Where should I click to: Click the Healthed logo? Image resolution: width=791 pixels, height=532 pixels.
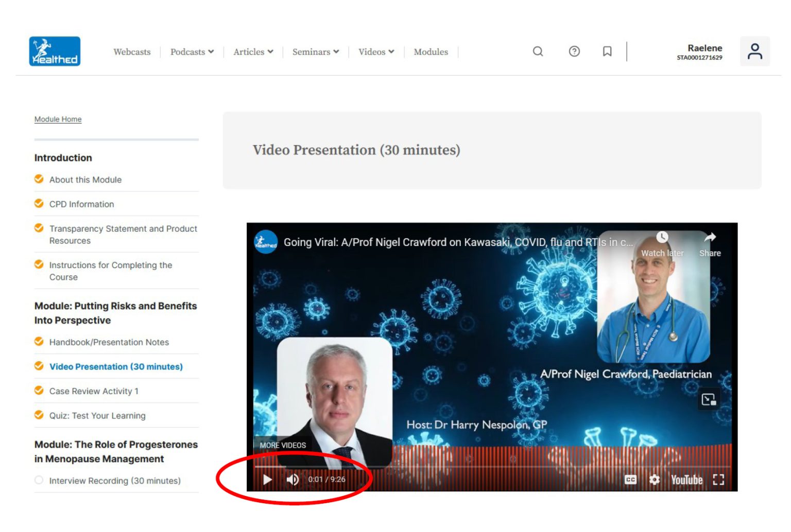[x=55, y=51]
